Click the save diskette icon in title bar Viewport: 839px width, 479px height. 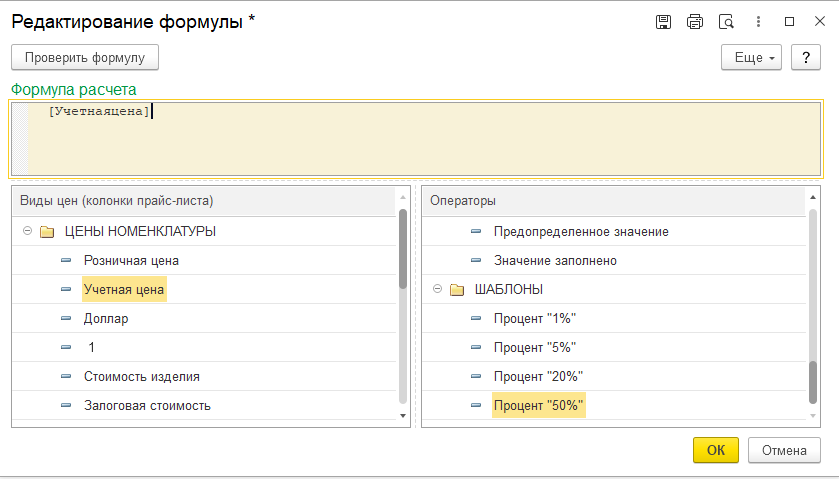click(x=663, y=21)
